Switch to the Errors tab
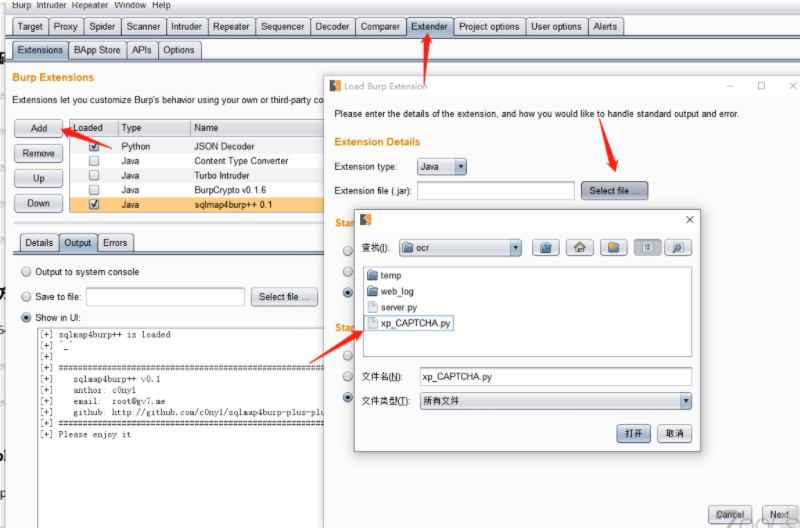Screen dimensions: 800x528 tap(115, 243)
